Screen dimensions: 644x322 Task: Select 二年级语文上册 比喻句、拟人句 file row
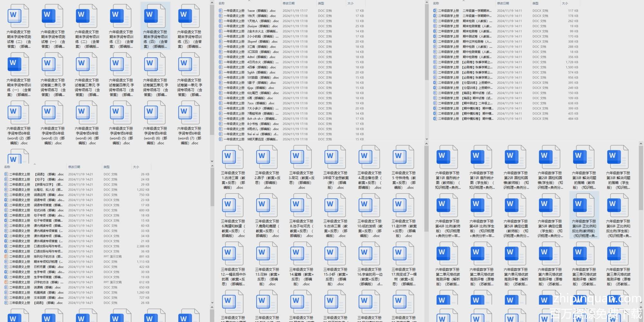point(77,190)
